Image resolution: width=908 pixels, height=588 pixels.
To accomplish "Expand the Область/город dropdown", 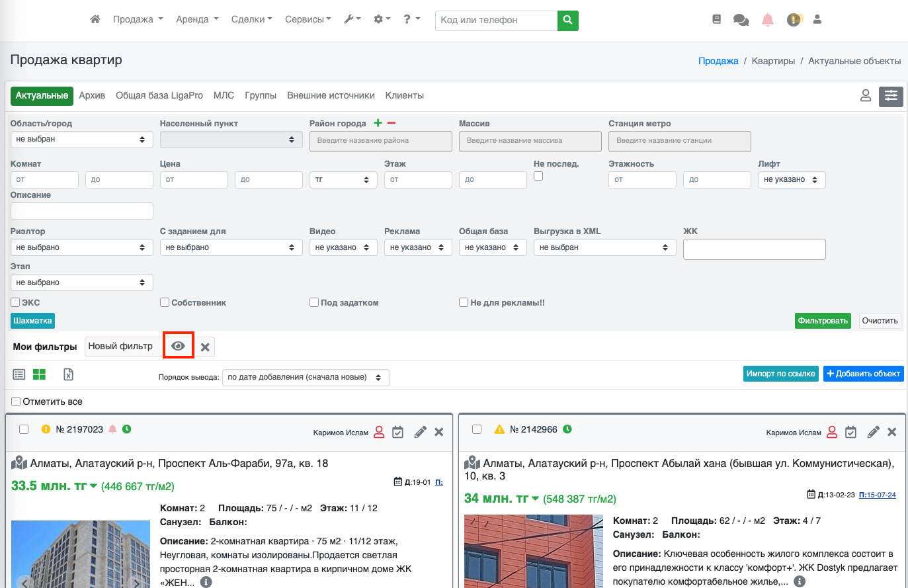I will 81,140.
